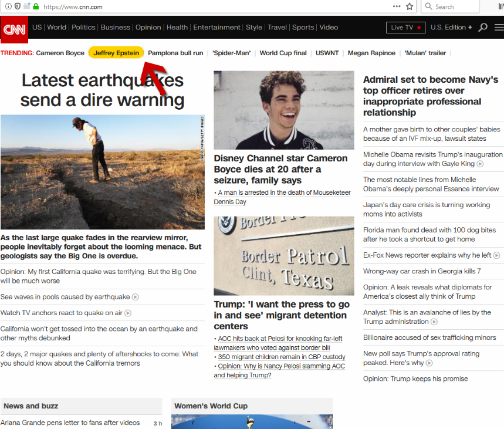
Task: Click the address bar URL www.cnn.com
Action: (x=73, y=7)
